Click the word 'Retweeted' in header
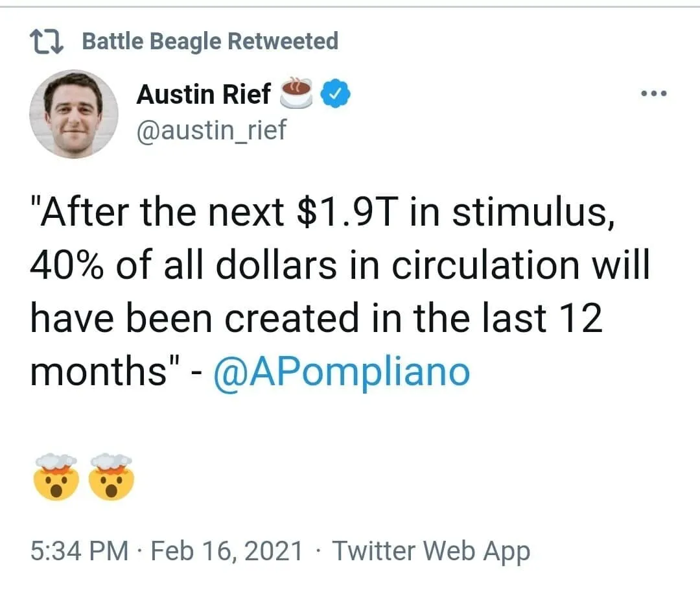 point(283,41)
